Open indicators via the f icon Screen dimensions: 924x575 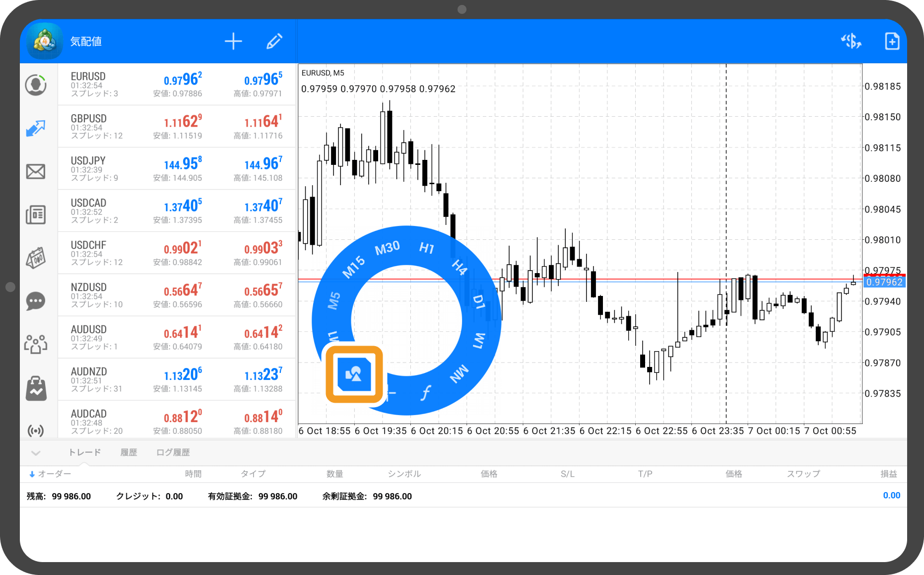[x=425, y=393]
